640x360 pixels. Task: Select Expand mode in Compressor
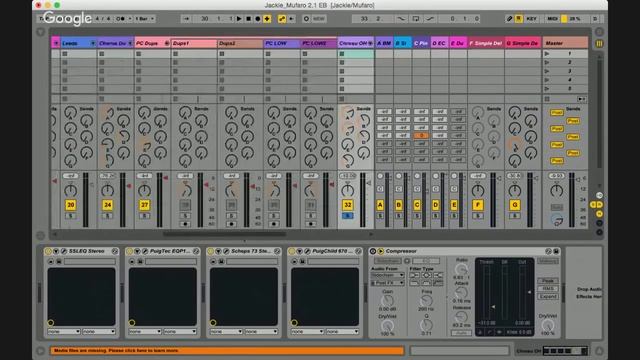pos(548,296)
